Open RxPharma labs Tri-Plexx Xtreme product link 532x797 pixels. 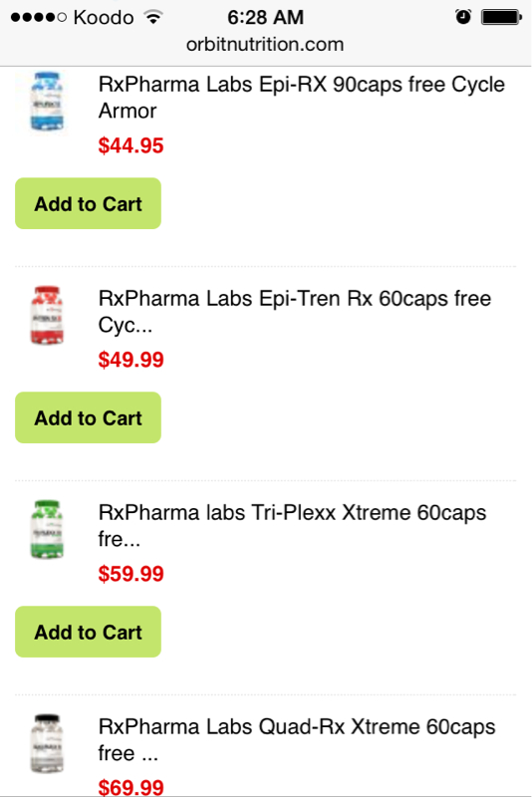click(292, 526)
